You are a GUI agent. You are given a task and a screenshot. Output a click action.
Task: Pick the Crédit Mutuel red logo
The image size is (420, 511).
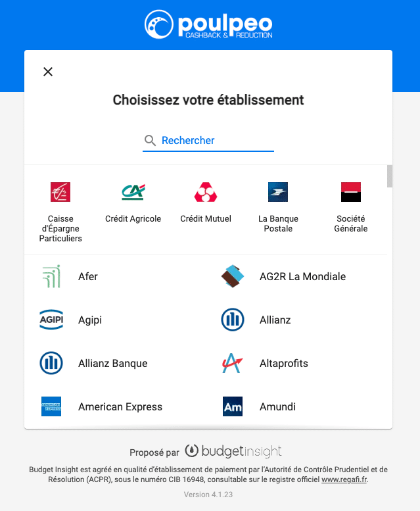(x=206, y=192)
